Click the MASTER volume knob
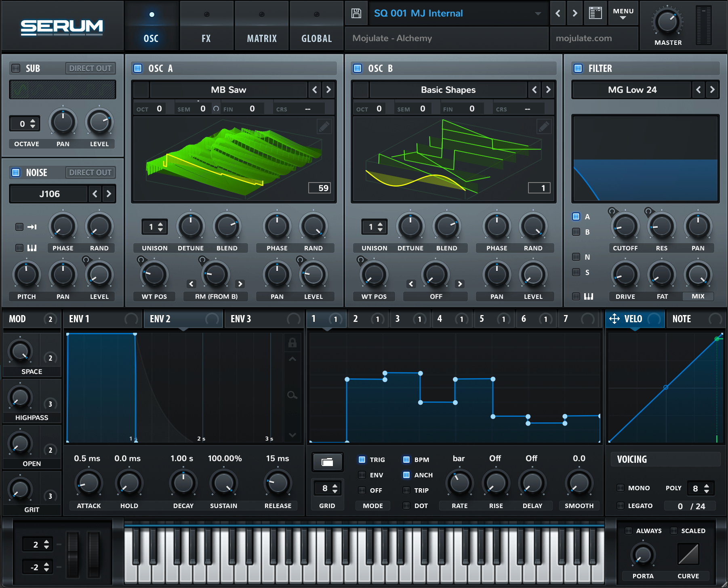The image size is (728, 588). tap(667, 22)
